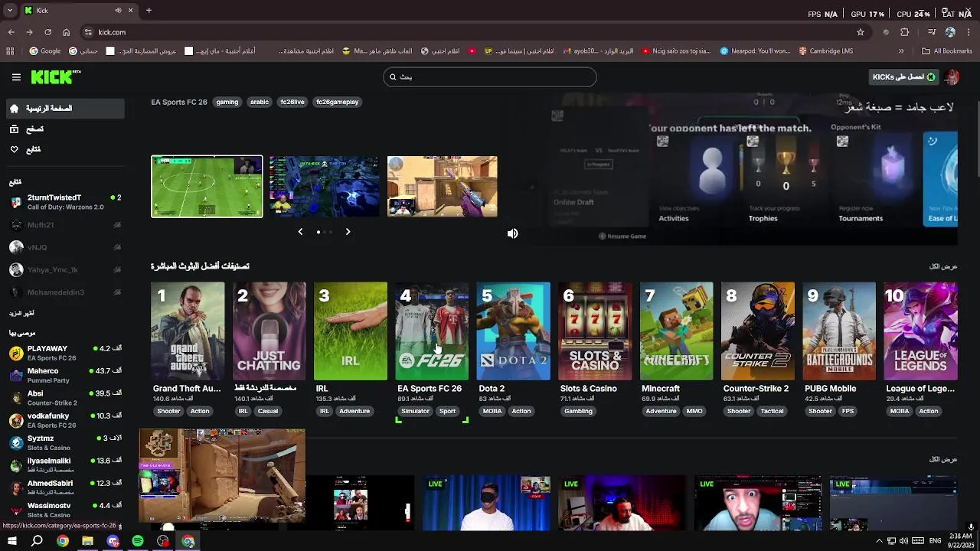Go to next featured stream arrow
Viewport: 980px width, 551px height.
click(348, 232)
